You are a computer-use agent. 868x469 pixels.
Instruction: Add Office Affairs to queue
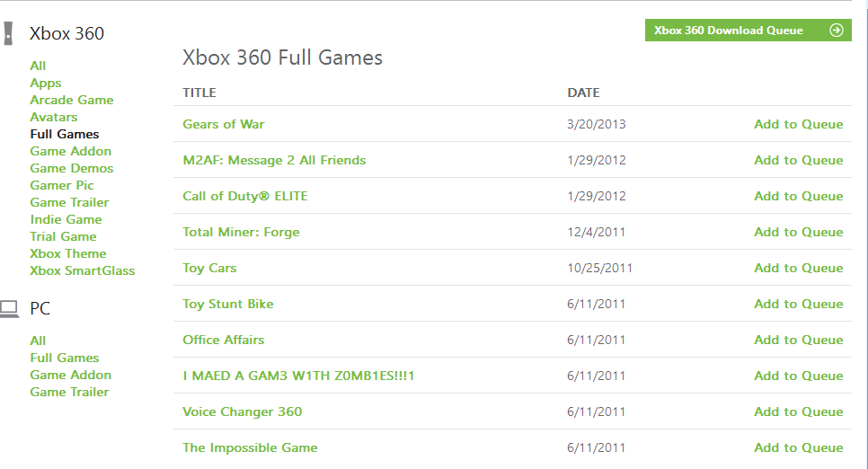click(x=798, y=340)
